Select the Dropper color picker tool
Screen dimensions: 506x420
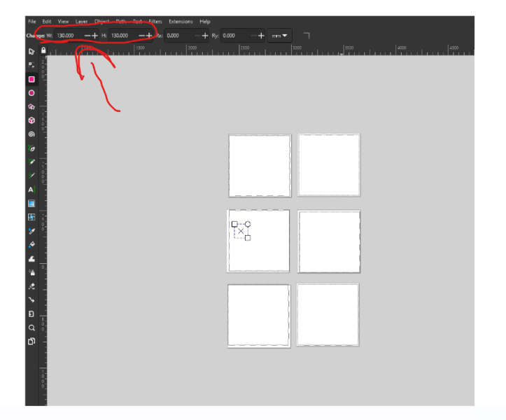tap(31, 231)
